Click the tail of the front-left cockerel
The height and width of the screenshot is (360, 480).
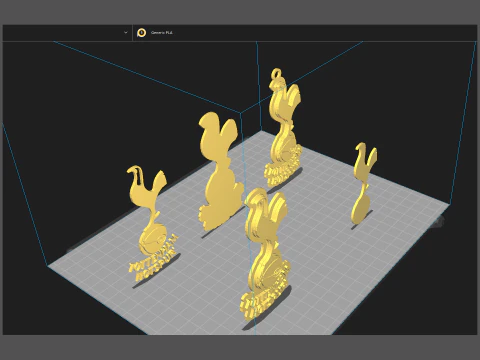pos(159,183)
